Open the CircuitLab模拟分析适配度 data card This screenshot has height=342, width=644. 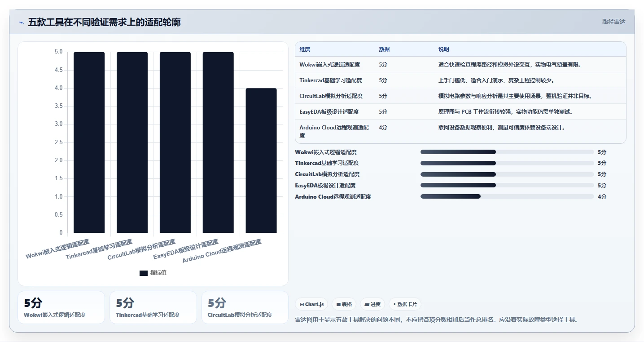point(245,307)
